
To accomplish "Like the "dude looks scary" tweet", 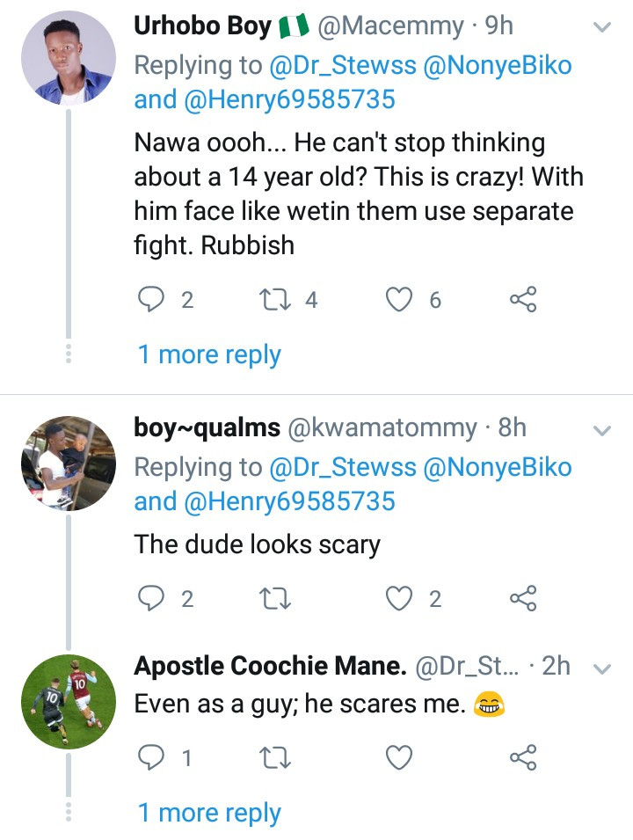I will [x=401, y=599].
